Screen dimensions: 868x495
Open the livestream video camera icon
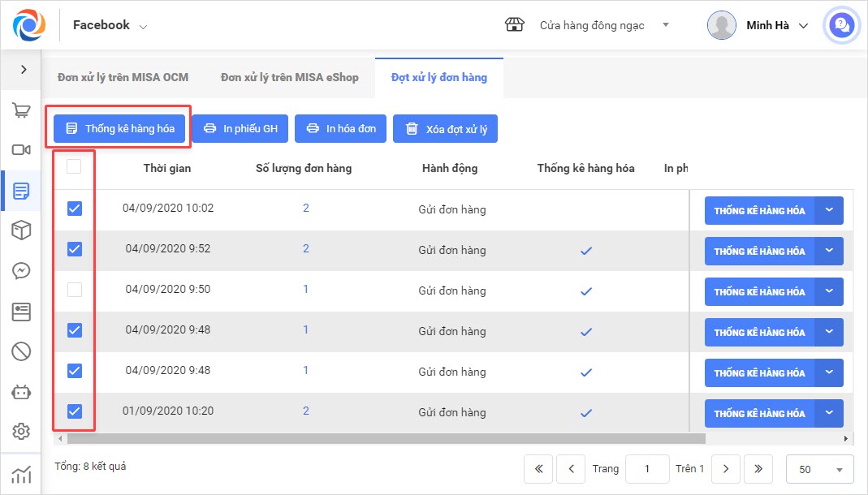tap(21, 150)
